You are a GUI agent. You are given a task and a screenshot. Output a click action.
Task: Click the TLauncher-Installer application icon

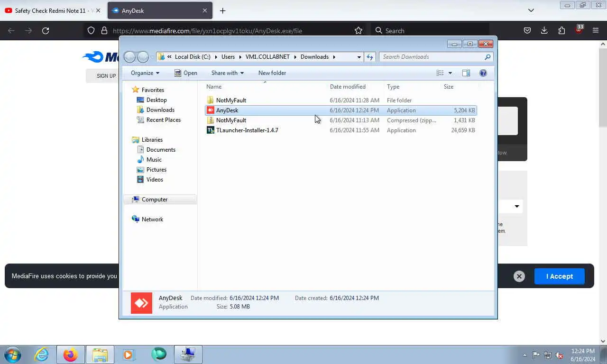(211, 130)
